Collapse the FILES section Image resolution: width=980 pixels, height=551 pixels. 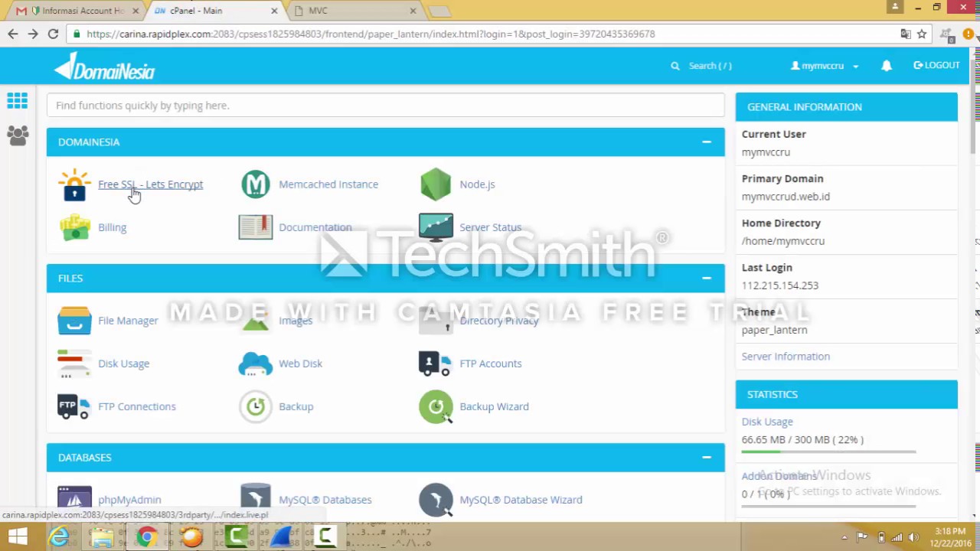pos(707,278)
